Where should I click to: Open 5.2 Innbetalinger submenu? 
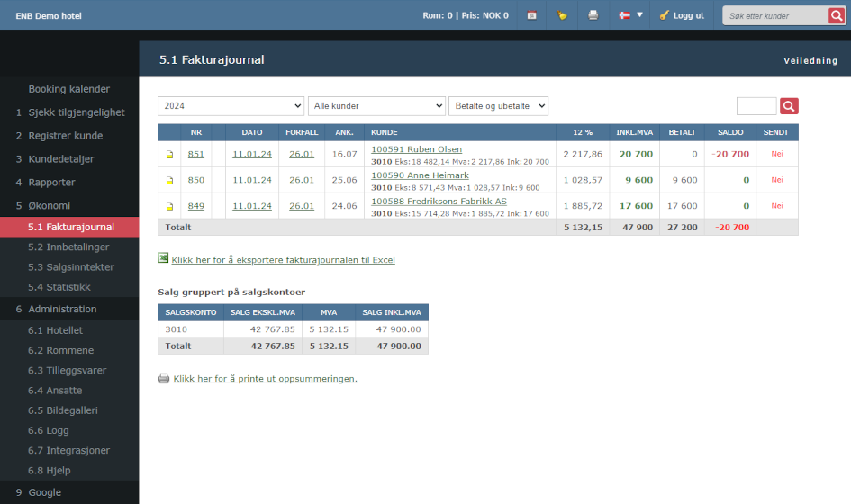pos(69,247)
